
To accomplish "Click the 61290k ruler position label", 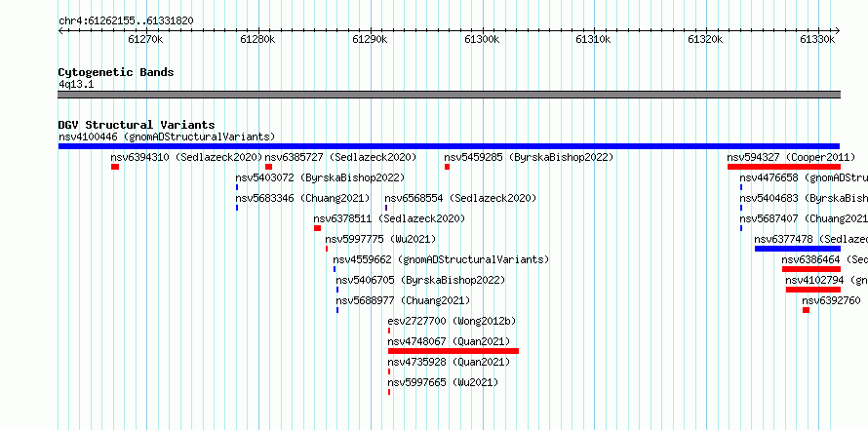I will point(370,39).
